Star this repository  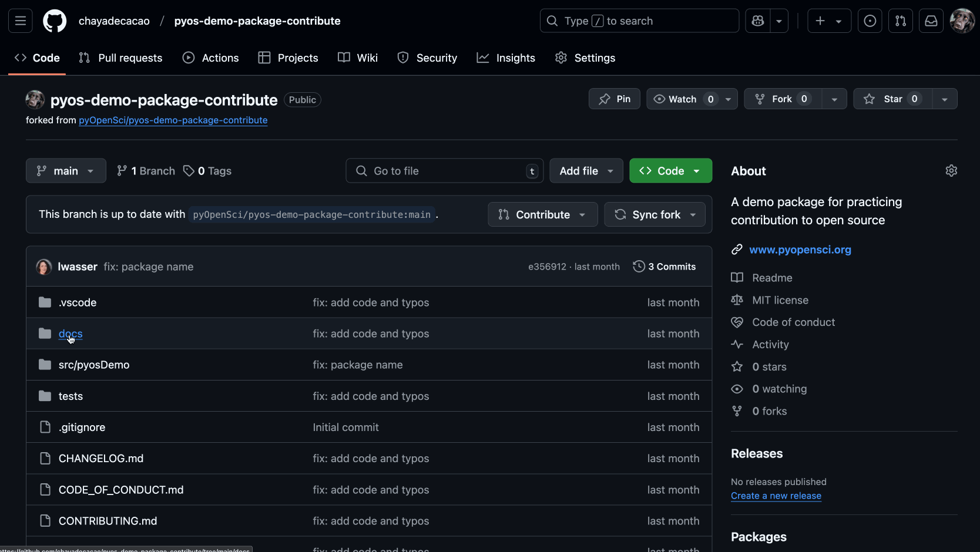[x=892, y=99]
